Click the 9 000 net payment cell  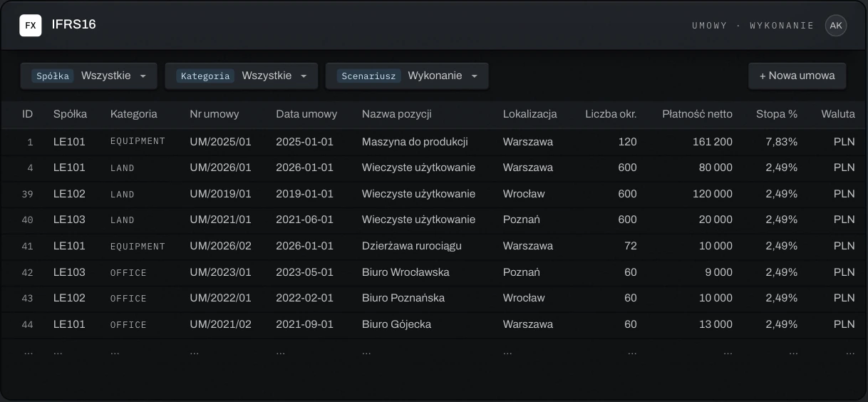[718, 272]
